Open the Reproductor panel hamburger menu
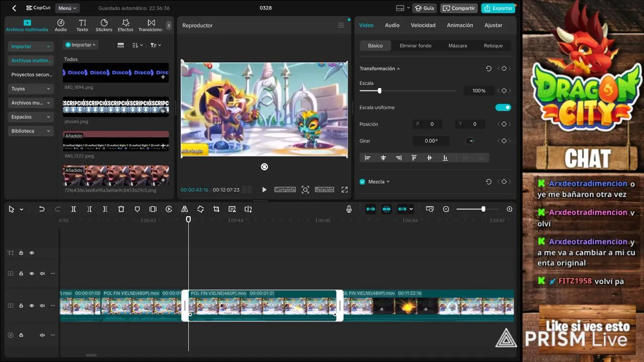The height and width of the screenshot is (362, 644). pyautogui.click(x=341, y=25)
